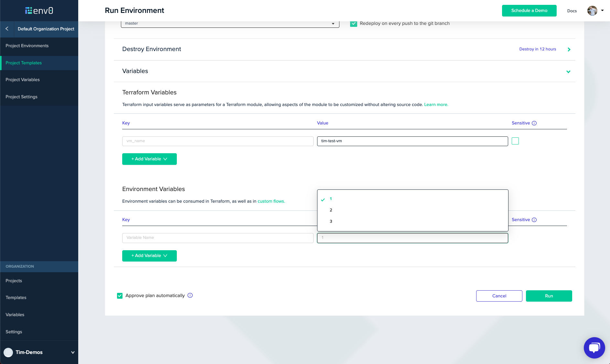Click the env0 logo
The image size is (610, 364).
(39, 11)
